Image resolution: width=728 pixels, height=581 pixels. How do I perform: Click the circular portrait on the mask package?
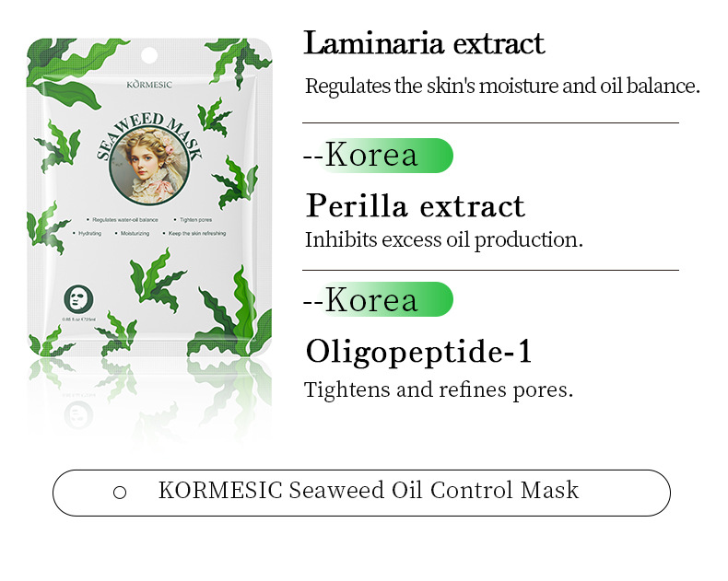coord(150,166)
